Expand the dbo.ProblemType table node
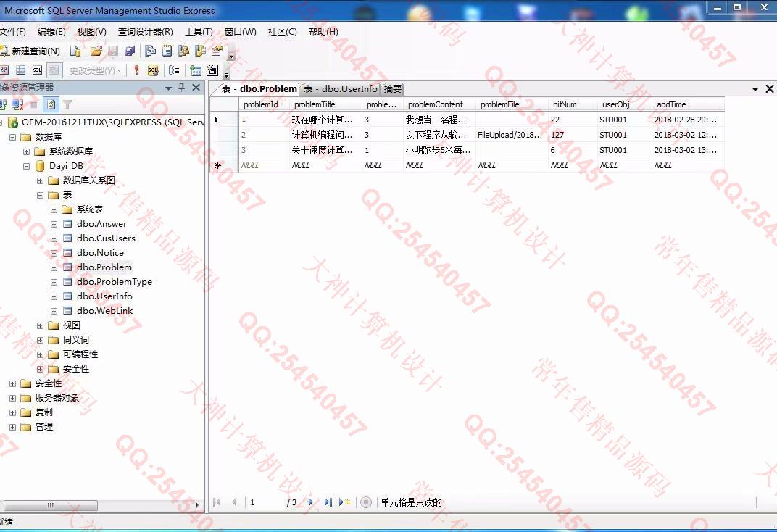The height and width of the screenshot is (532, 777). 54,283
